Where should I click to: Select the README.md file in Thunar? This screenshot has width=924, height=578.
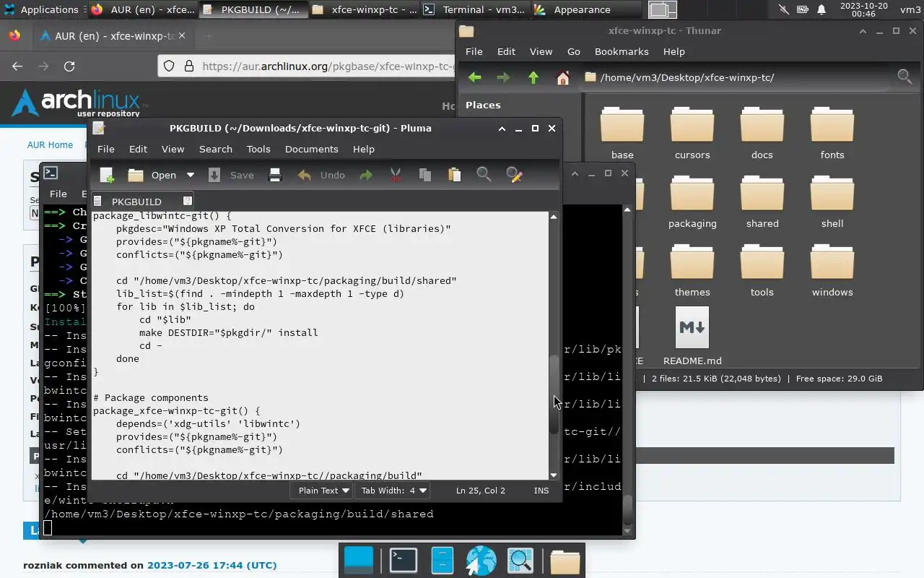[692, 337]
